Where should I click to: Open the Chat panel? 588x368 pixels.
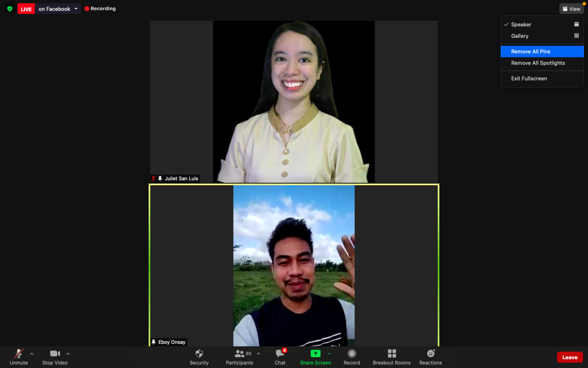(280, 357)
